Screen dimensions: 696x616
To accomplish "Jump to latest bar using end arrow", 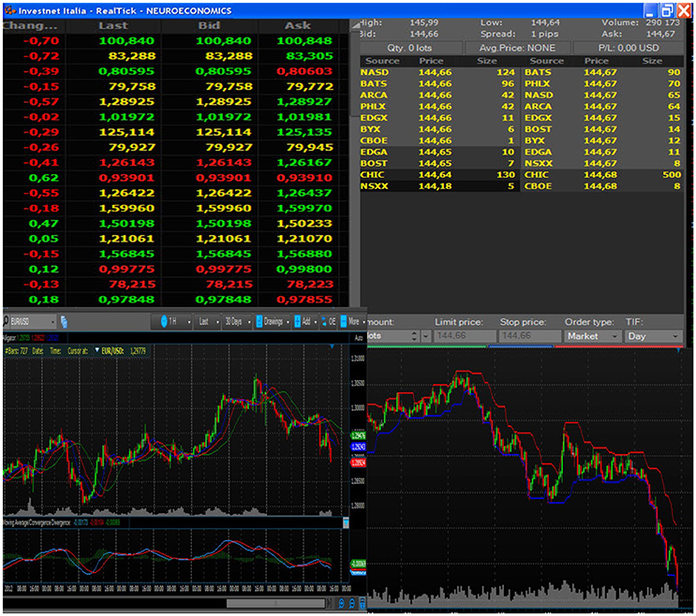I will click(330, 603).
